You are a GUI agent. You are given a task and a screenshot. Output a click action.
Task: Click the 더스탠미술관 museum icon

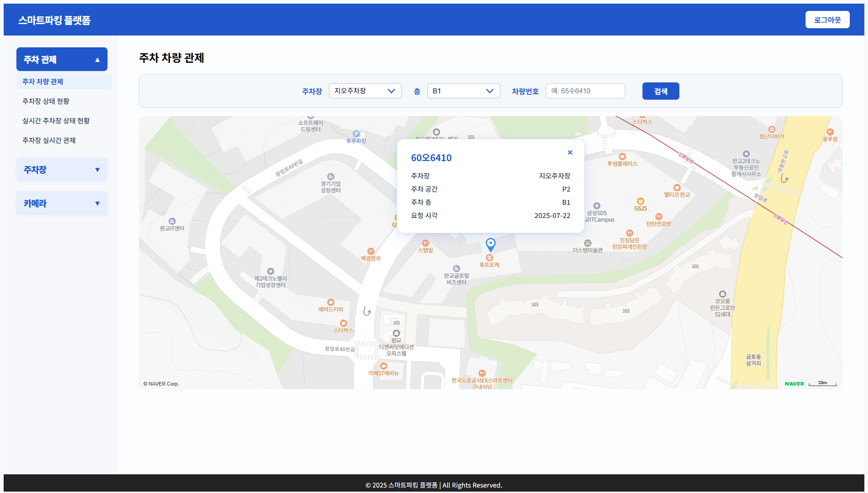coord(588,243)
